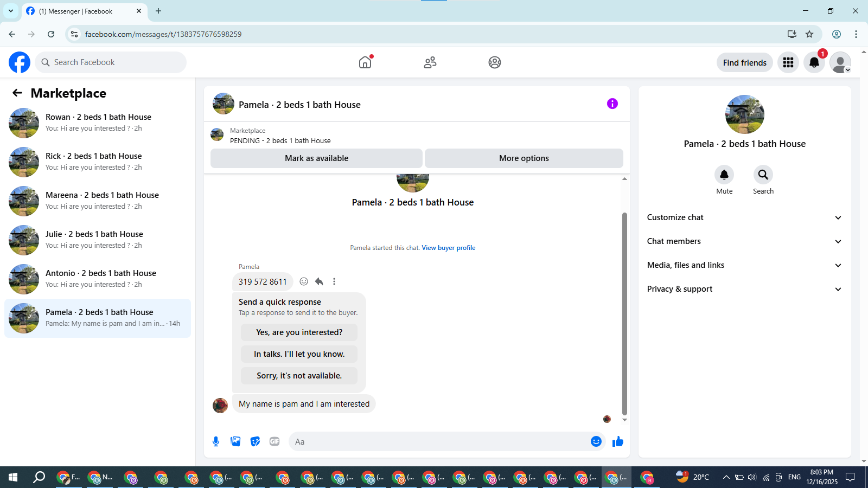
Task: Open more options for 319 572 8611 message
Action: (334, 281)
